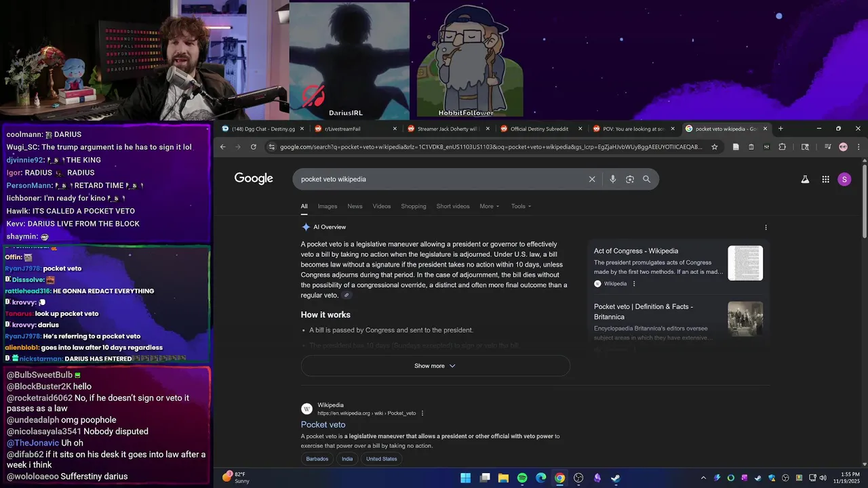Go back with the browser back arrow
Screen dimensions: 868x488
click(x=222, y=147)
